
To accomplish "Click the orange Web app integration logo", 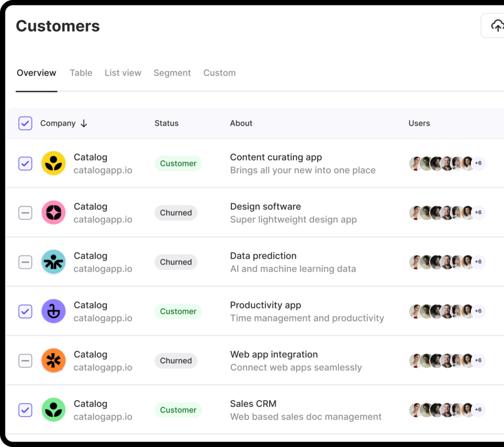I will coord(53,360).
